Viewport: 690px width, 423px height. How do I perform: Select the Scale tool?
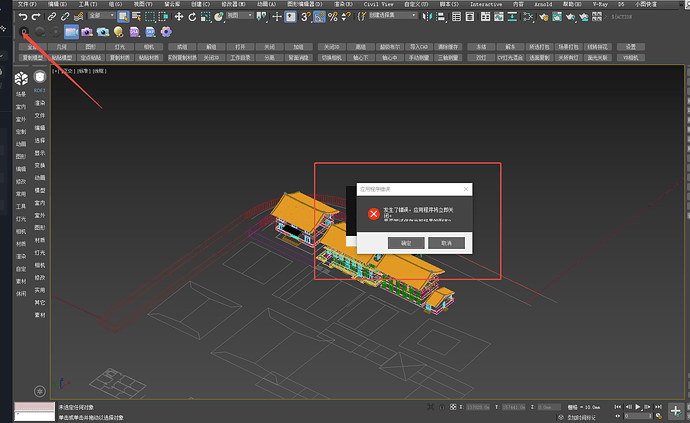(x=206, y=17)
